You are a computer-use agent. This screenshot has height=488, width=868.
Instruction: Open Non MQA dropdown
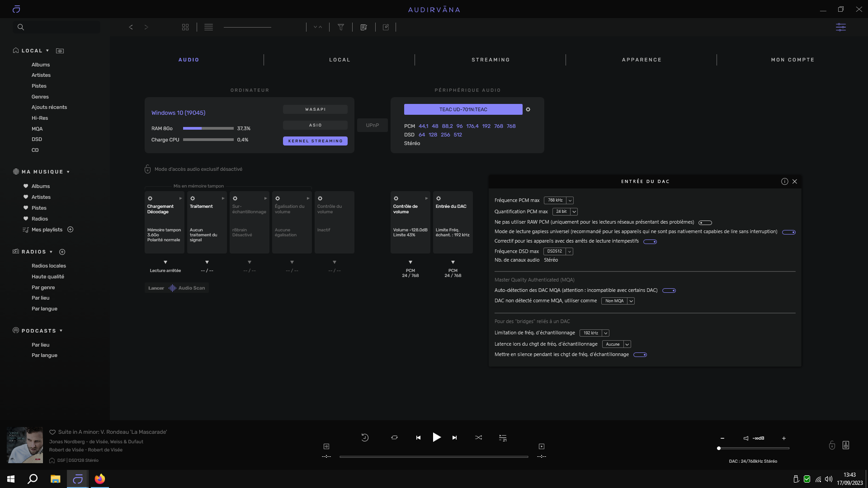point(618,301)
